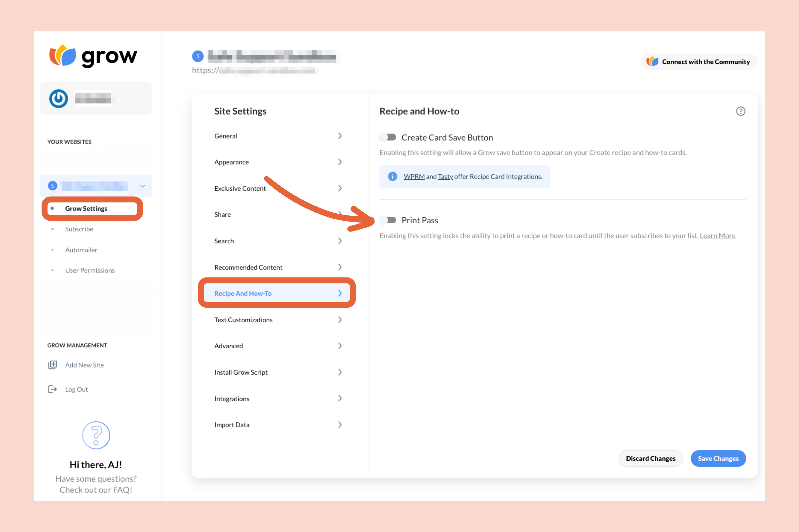The image size is (799, 532).
Task: Enable the Create Card Save Button toggle
Action: tap(388, 137)
